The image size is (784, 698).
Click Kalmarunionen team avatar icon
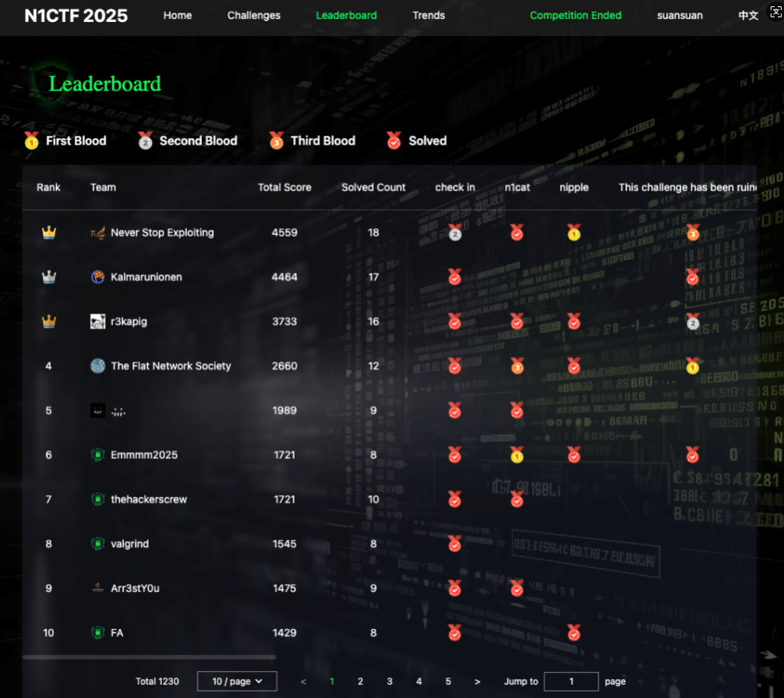click(x=97, y=277)
